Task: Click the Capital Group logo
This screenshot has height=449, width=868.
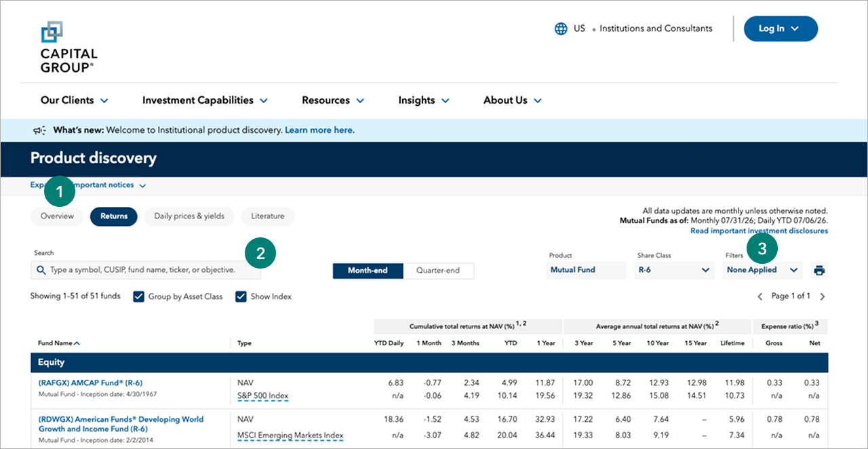Action: coord(68,47)
